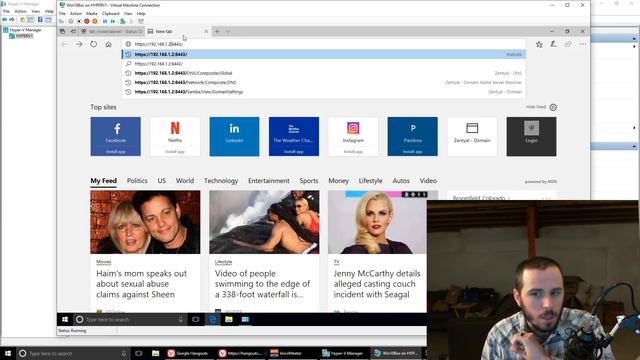Click the Add notes pen icon

(x=553, y=44)
